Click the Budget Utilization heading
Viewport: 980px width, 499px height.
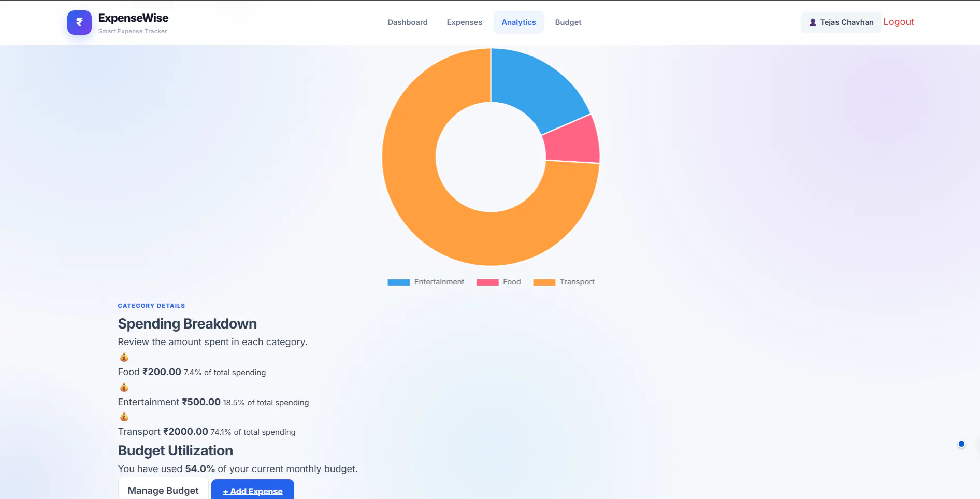176,451
